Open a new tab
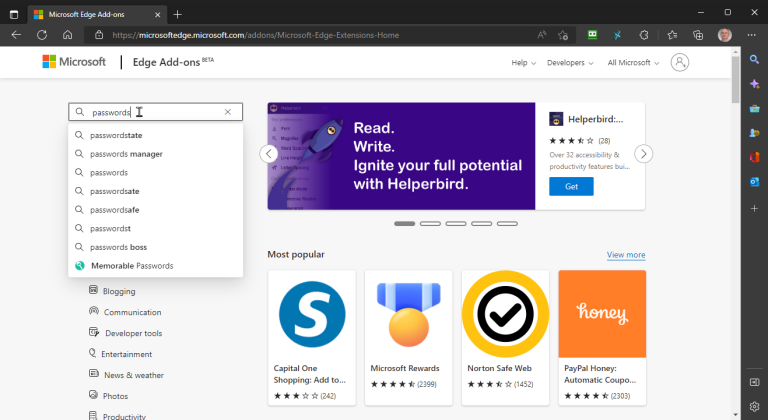768x420 pixels. coord(177,14)
